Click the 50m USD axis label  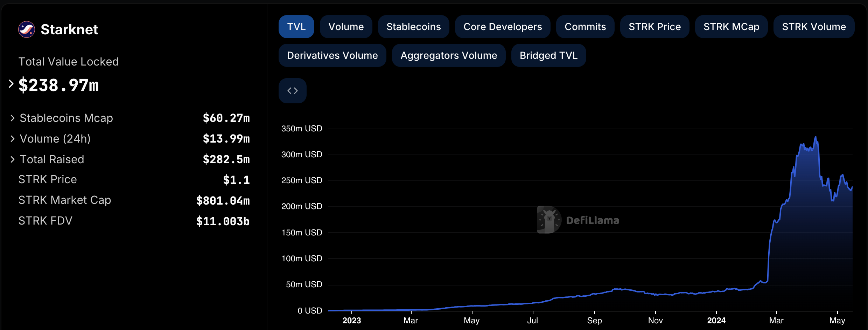304,284
